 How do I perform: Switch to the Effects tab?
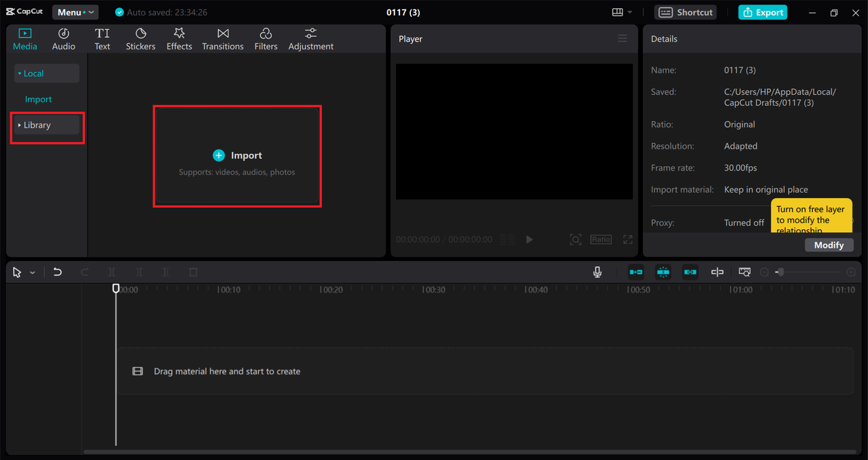[179, 39]
